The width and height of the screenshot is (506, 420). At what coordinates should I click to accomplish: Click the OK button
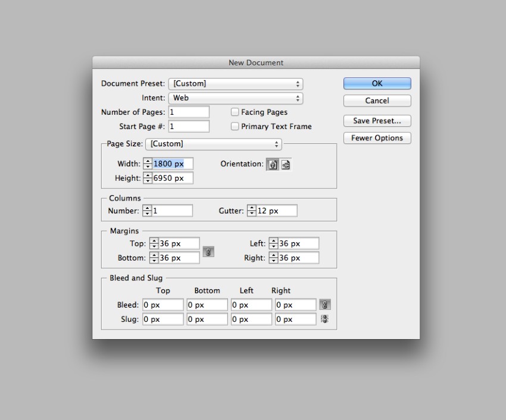(377, 83)
